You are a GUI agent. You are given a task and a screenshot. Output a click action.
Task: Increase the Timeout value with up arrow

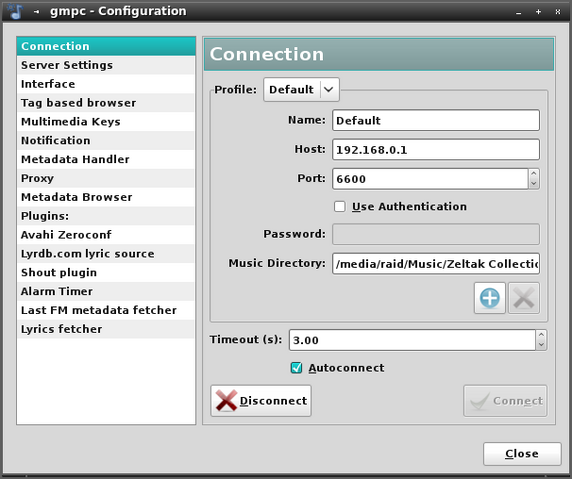pos(541,335)
